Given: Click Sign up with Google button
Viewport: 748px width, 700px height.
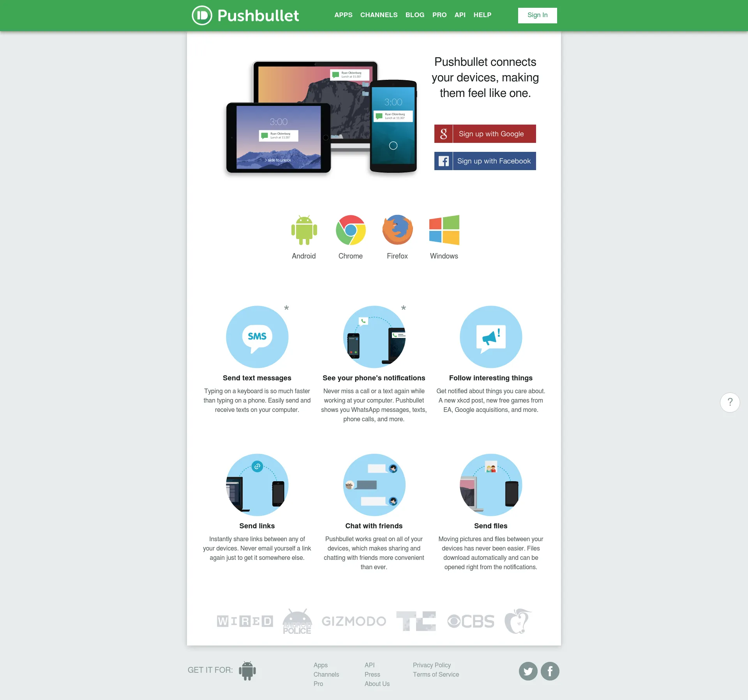Looking at the screenshot, I should [485, 133].
